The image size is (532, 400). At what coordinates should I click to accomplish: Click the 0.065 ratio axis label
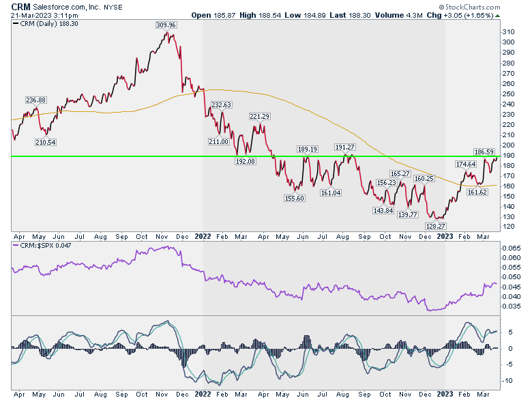512,248
